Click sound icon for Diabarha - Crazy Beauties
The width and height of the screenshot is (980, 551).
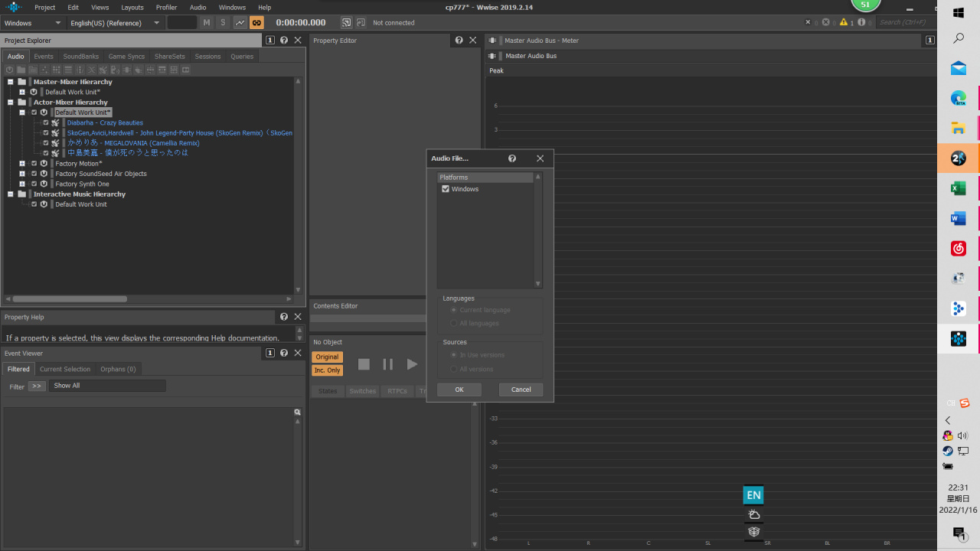[x=55, y=122]
